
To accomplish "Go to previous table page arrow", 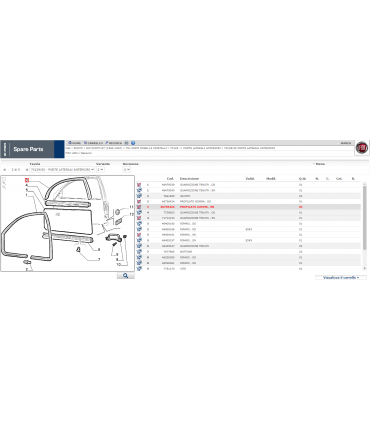I will point(5,170).
